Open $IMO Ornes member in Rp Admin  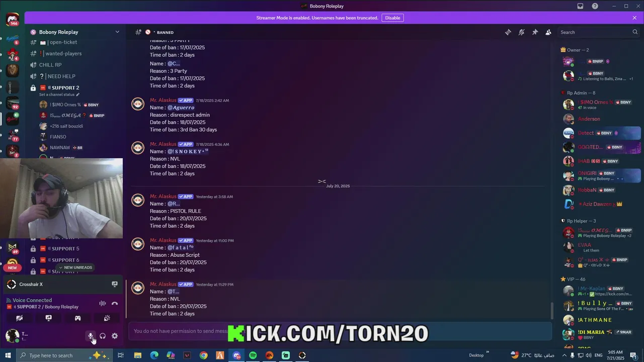tap(601, 104)
